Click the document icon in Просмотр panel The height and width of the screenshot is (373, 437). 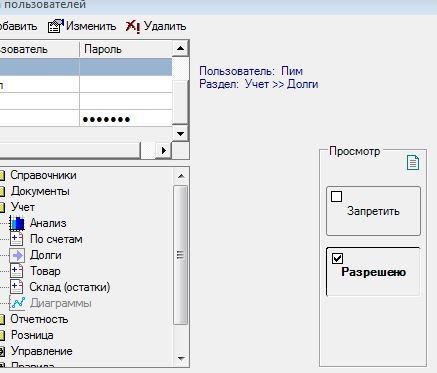point(413,163)
